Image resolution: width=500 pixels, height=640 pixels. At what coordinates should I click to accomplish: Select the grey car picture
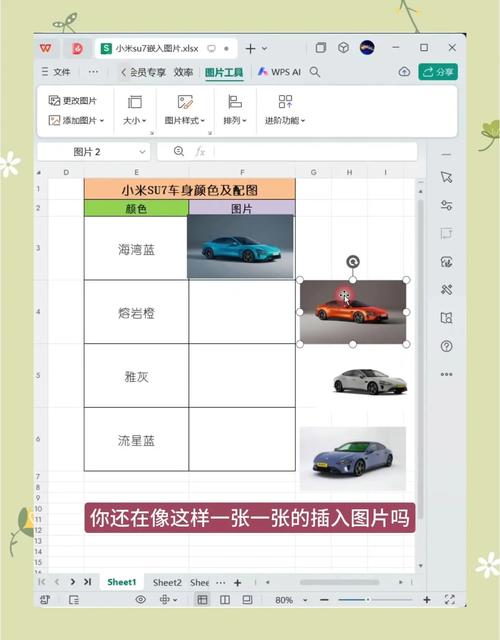(x=370, y=381)
